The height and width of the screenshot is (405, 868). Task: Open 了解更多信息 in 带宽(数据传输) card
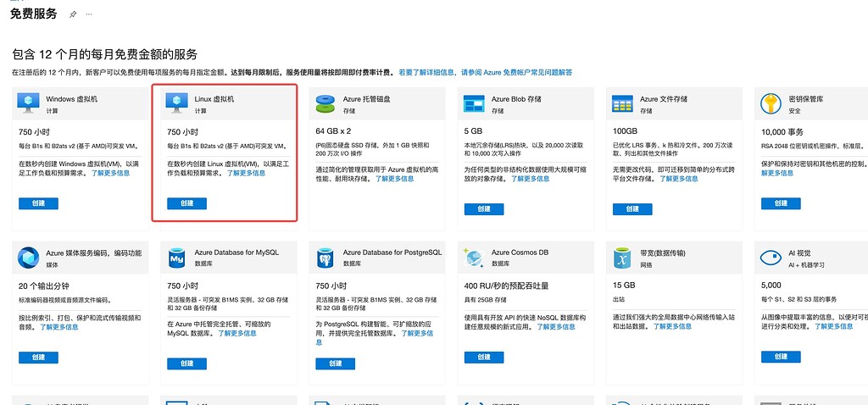pyautogui.click(x=672, y=327)
